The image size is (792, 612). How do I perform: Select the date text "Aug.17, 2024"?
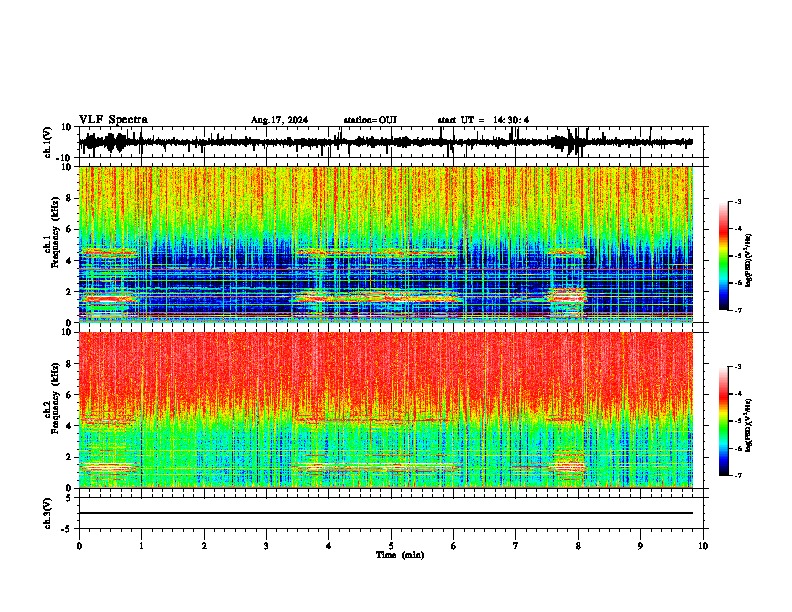coord(279,120)
